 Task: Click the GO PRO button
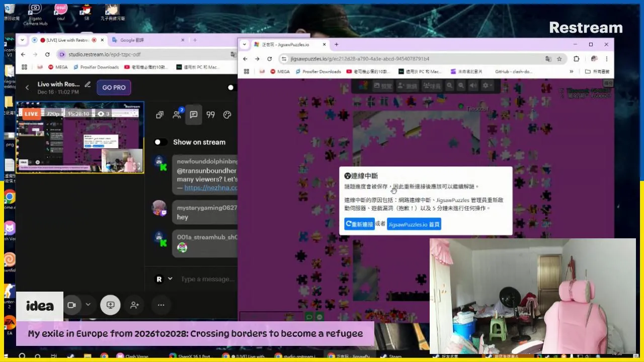coord(114,87)
